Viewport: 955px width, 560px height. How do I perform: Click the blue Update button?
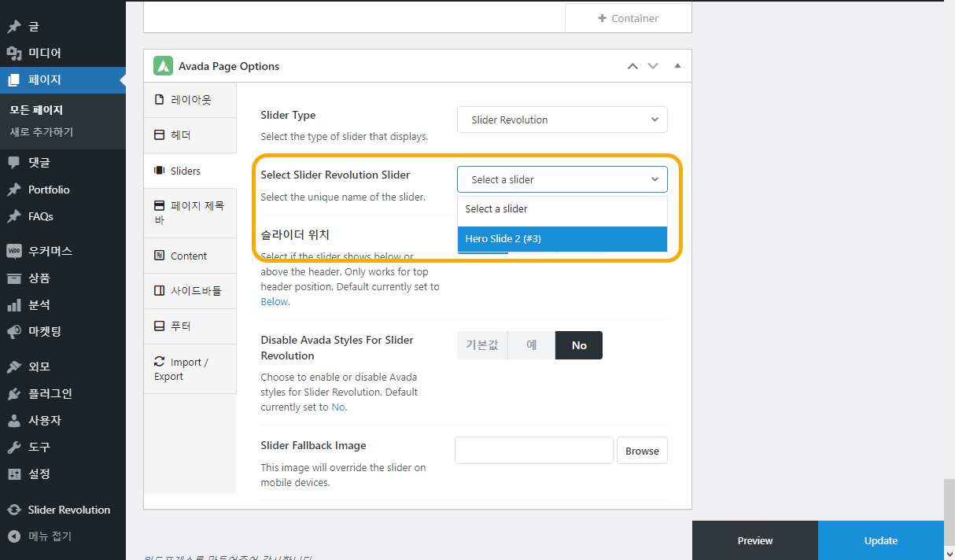(881, 540)
